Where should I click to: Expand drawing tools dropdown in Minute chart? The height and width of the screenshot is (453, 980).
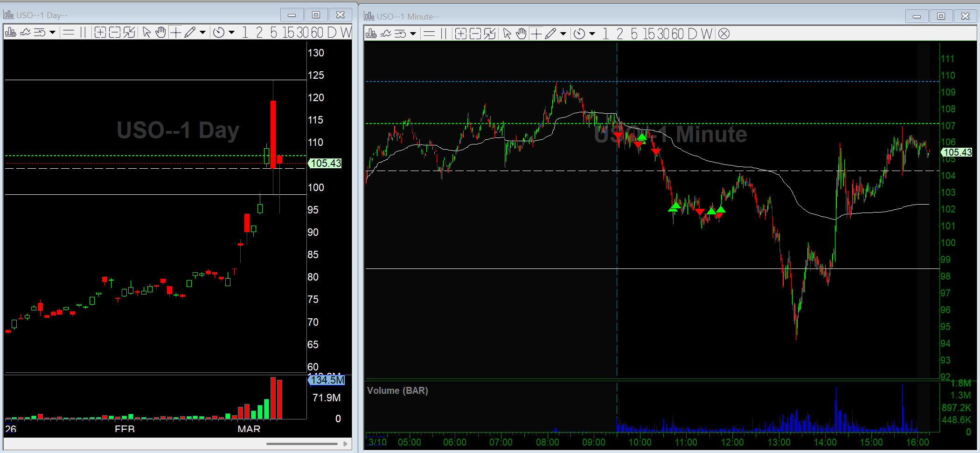pos(563,34)
